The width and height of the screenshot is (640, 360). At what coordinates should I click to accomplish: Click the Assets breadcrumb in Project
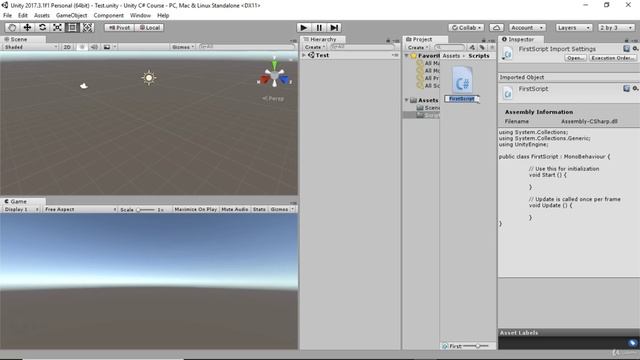451,56
